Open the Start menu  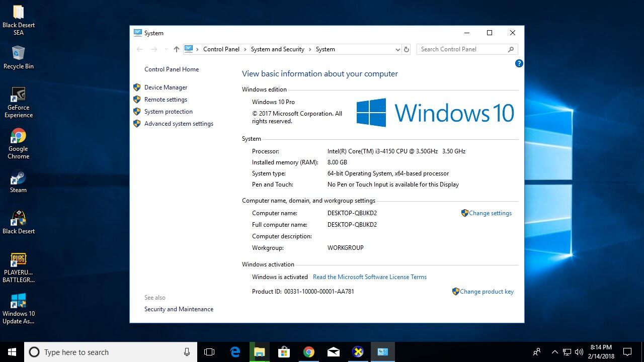click(12, 352)
